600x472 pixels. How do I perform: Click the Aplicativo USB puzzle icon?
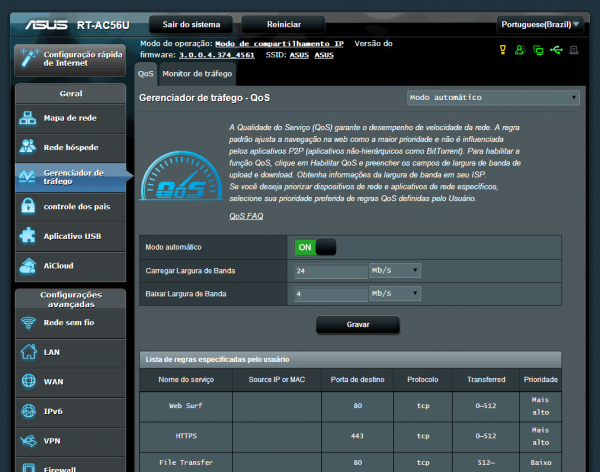28,235
